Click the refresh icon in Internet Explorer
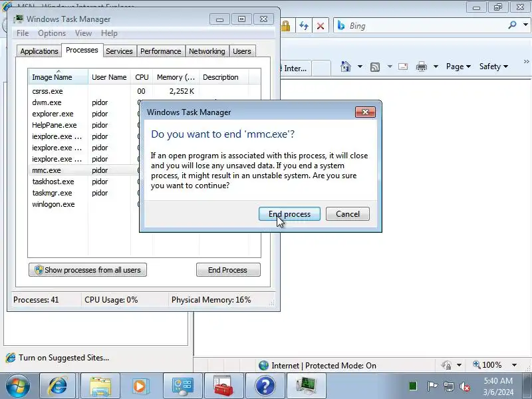This screenshot has height=399, width=532. pos(304,26)
